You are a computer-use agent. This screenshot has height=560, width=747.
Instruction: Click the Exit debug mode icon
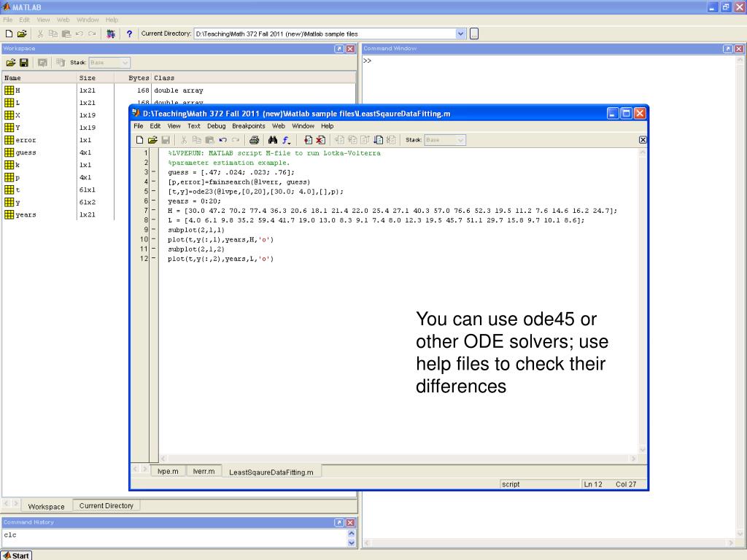(391, 140)
